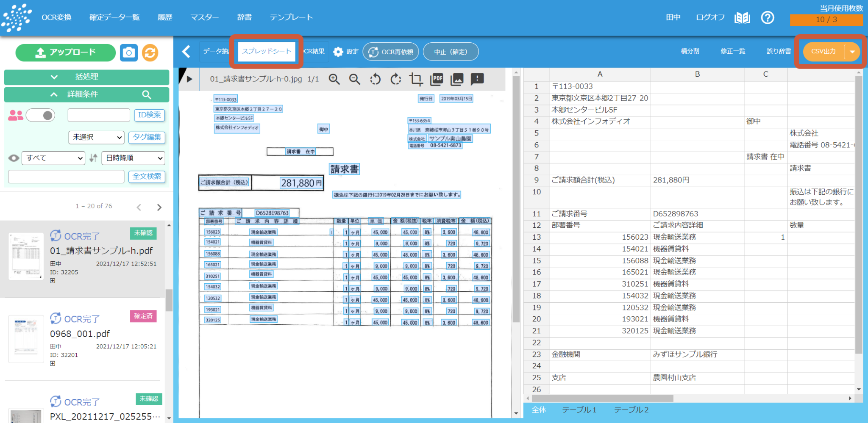This screenshot has height=423, width=868.
Task: Click the OCR再依頼 button
Action: coord(391,52)
